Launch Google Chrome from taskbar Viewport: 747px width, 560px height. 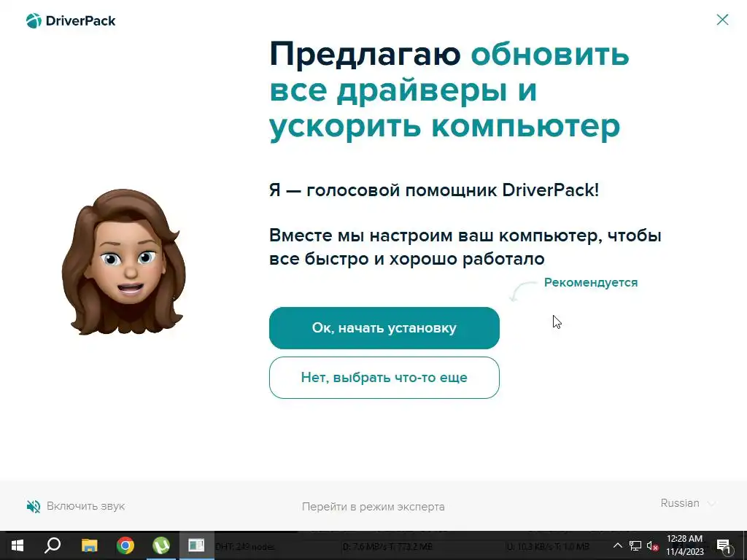pos(125,545)
